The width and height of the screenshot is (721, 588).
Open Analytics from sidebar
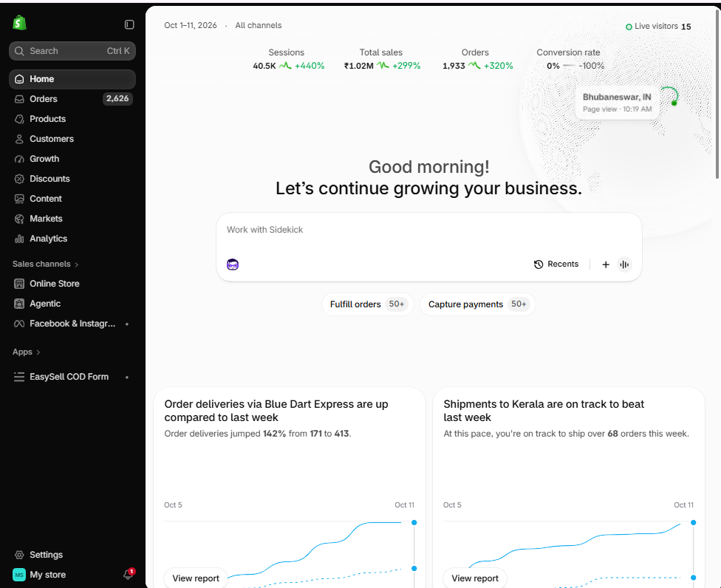(72, 239)
